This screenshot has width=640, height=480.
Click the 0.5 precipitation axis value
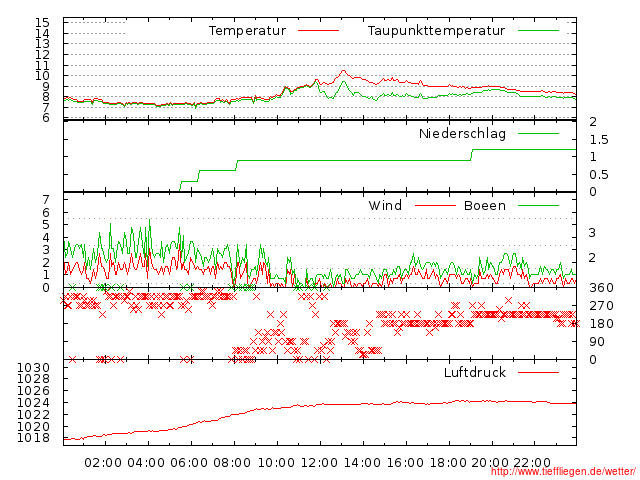pyautogui.click(x=599, y=175)
